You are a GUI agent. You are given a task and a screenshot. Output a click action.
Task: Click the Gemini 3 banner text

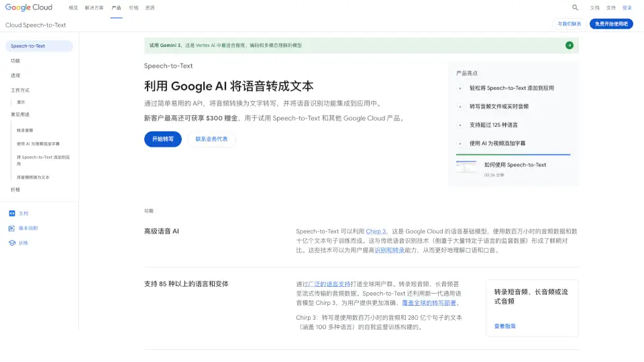(225, 46)
